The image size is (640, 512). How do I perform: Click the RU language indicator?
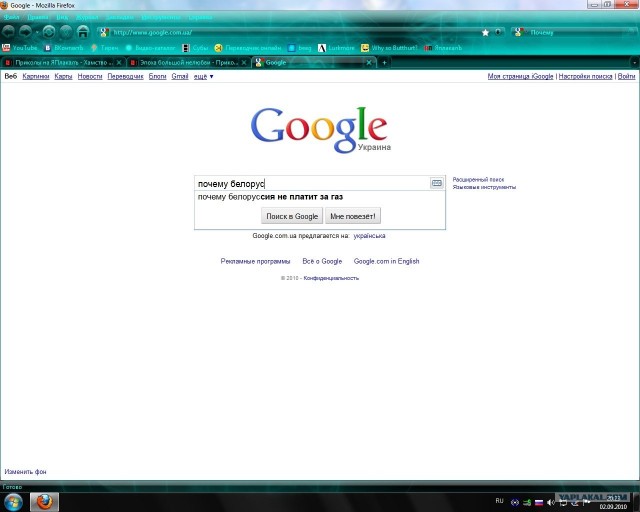(499, 501)
